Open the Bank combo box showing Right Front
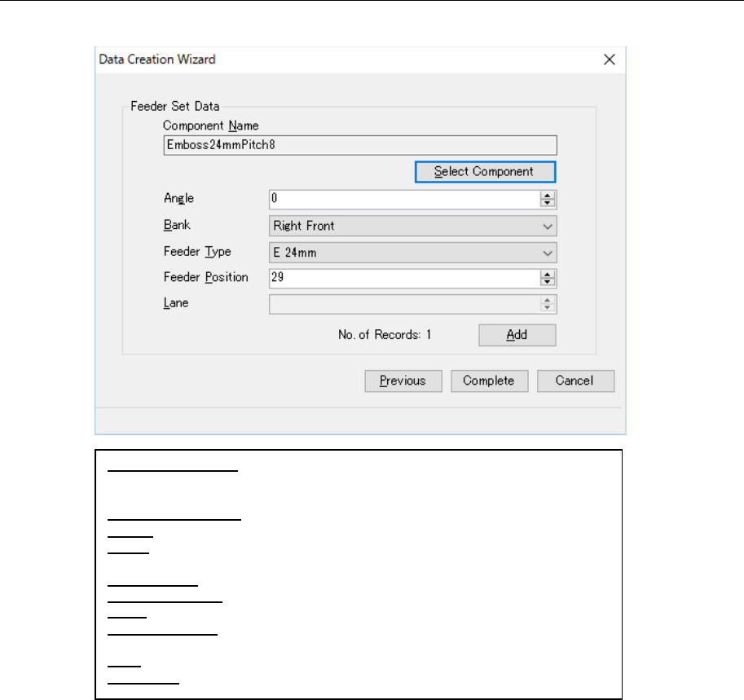Screen dimensions: 744x700 tap(403, 226)
